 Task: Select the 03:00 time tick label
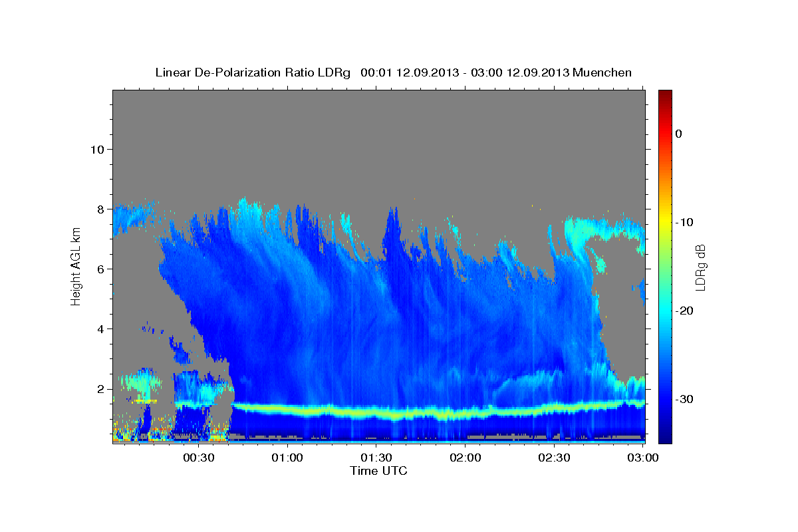(643, 458)
